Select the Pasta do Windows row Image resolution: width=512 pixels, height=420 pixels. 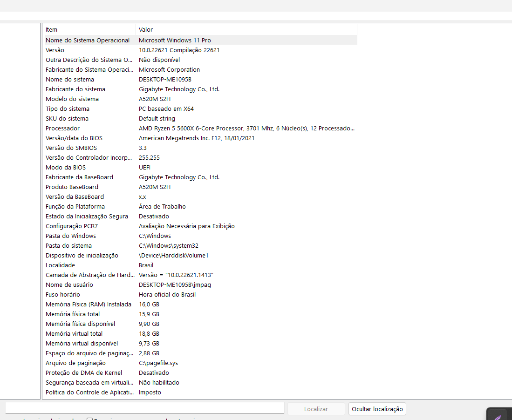point(200,236)
